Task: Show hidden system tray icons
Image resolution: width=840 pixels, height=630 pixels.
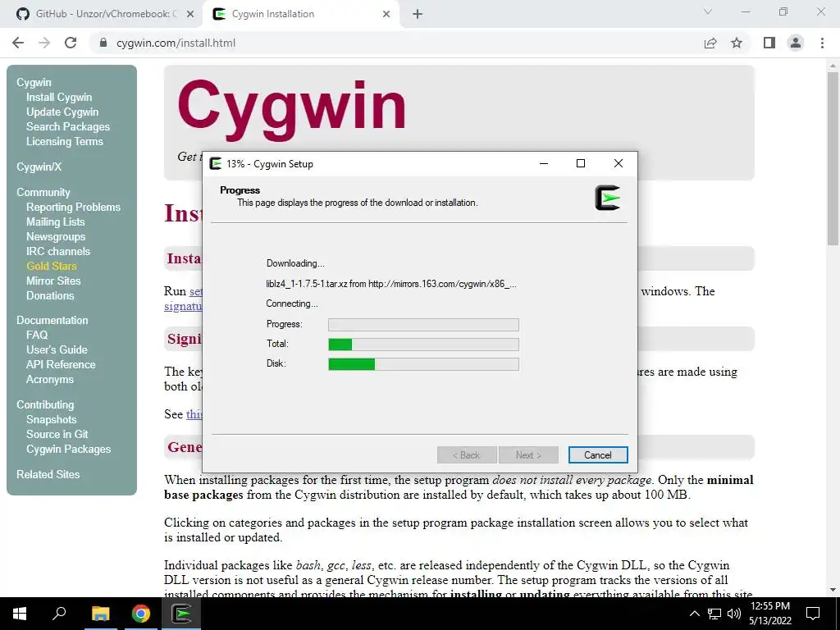Action: point(694,614)
